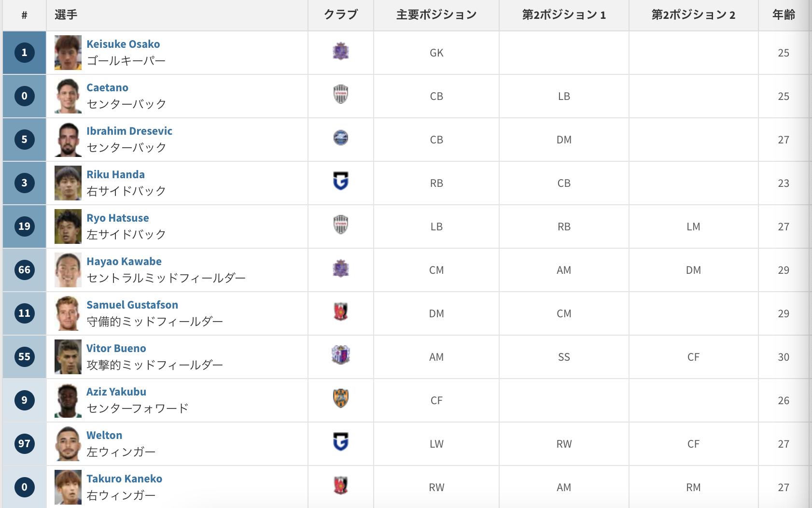Click the クラブ column header
812x508 pixels.
click(341, 15)
